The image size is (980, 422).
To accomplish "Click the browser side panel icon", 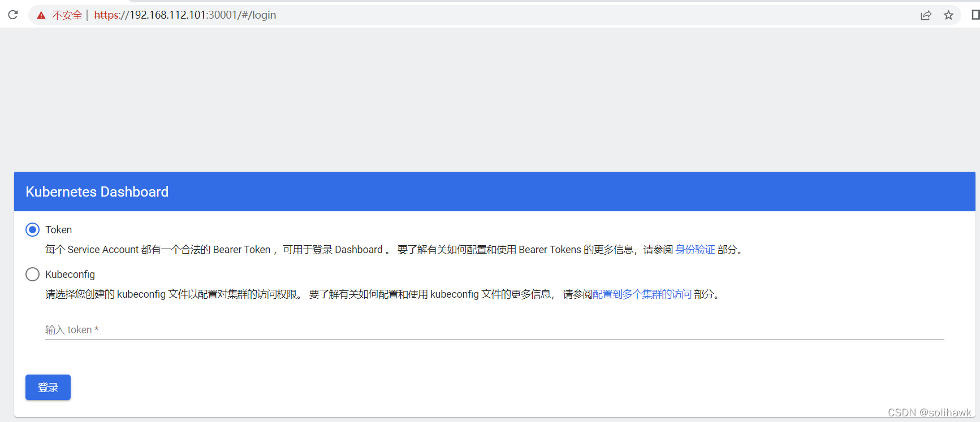I will [x=975, y=15].
